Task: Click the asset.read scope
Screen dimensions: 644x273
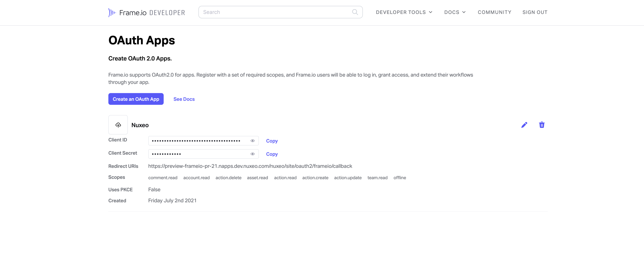Action: click(x=257, y=178)
